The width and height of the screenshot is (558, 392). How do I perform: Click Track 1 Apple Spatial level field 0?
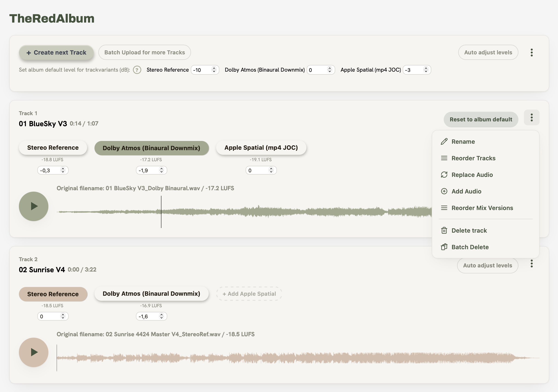(x=261, y=170)
